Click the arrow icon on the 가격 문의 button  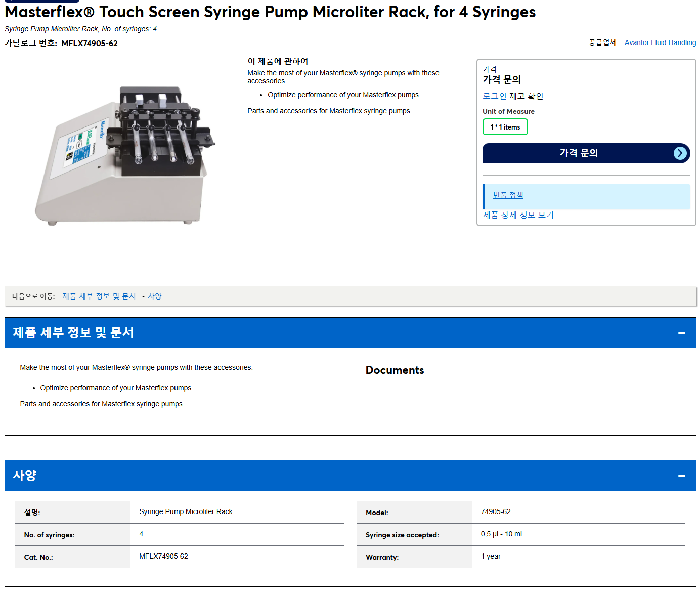(680, 153)
